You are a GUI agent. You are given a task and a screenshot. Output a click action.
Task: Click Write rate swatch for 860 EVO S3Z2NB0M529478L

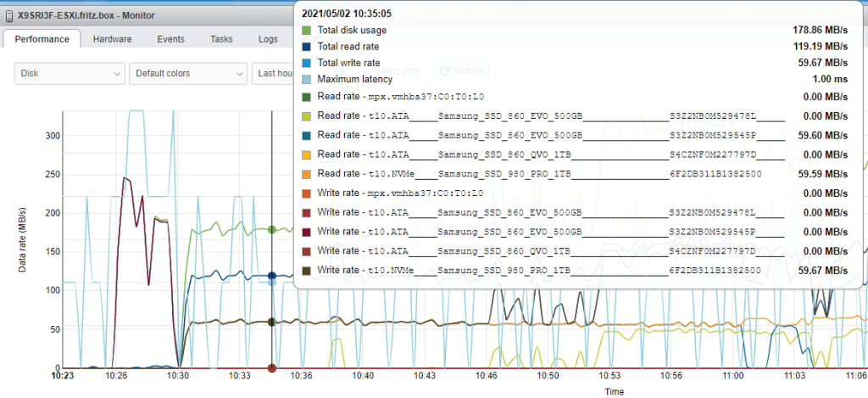(306, 213)
